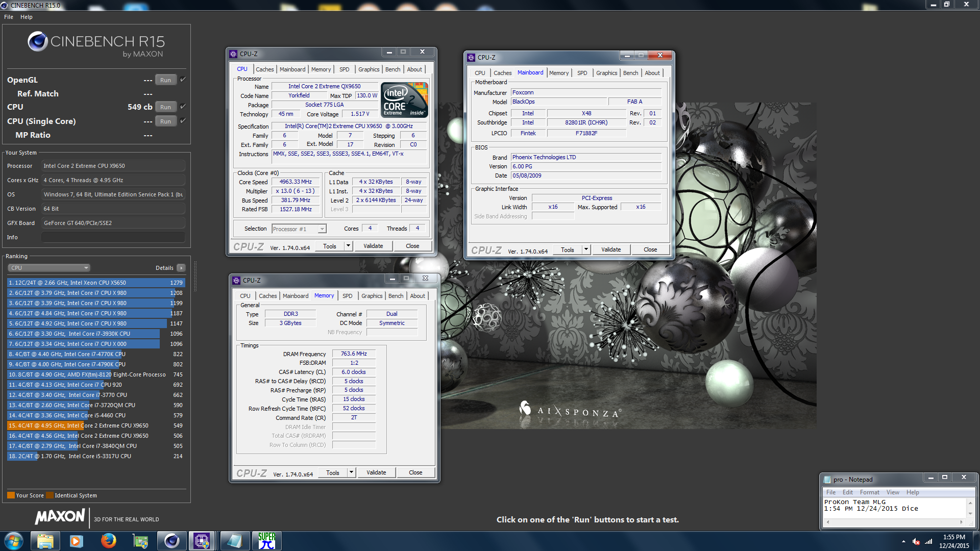Image resolution: width=980 pixels, height=551 pixels.
Task: Click the Cinebench R15 logo sphere
Action: tap(38, 41)
